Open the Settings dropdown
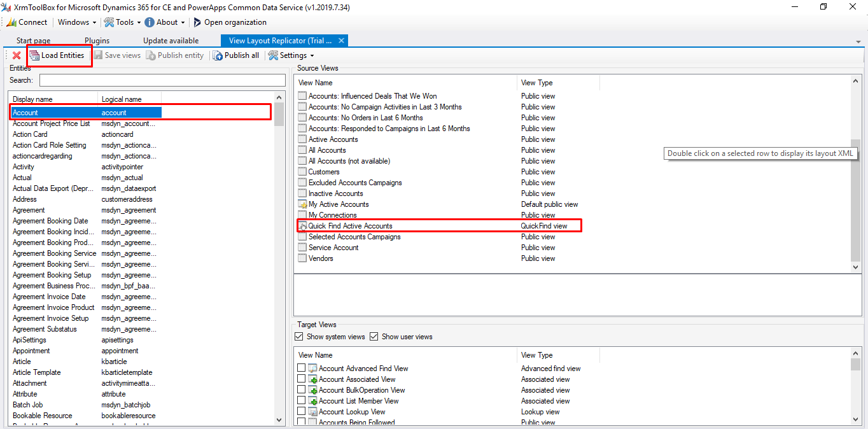868x429 pixels. point(291,55)
